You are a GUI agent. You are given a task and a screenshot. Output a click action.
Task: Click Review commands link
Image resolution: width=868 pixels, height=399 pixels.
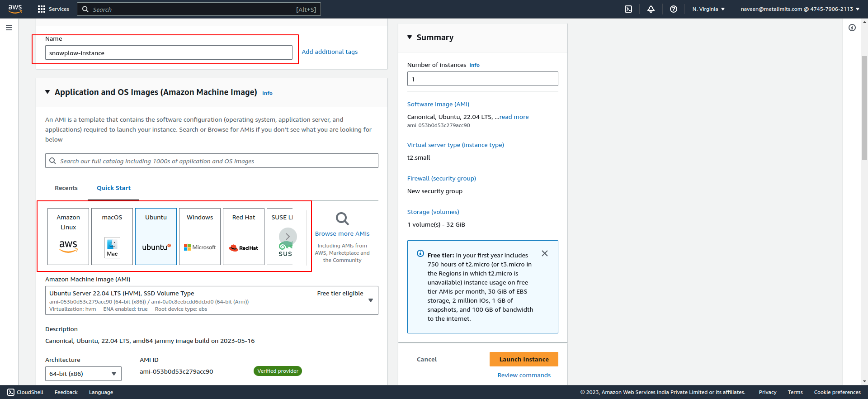(x=524, y=375)
